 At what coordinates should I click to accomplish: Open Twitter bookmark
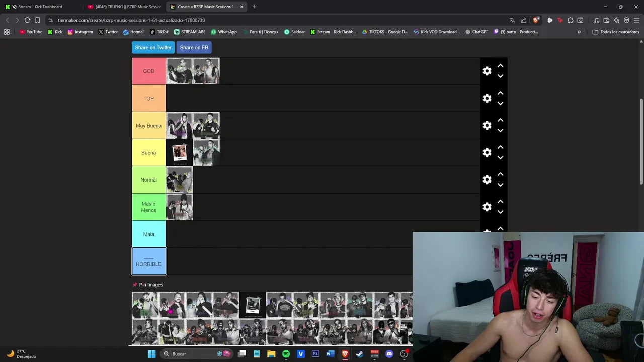click(108, 32)
